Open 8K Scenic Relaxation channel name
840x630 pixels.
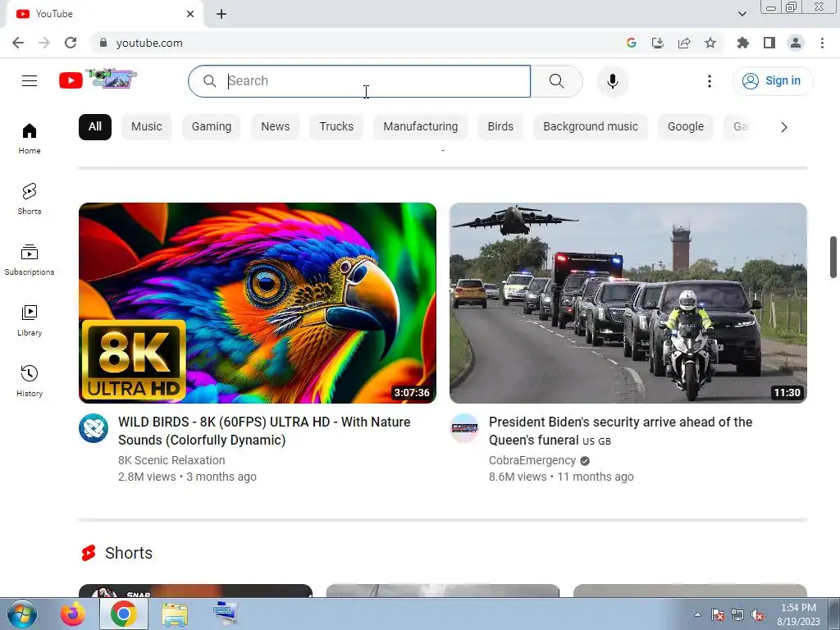click(171, 460)
